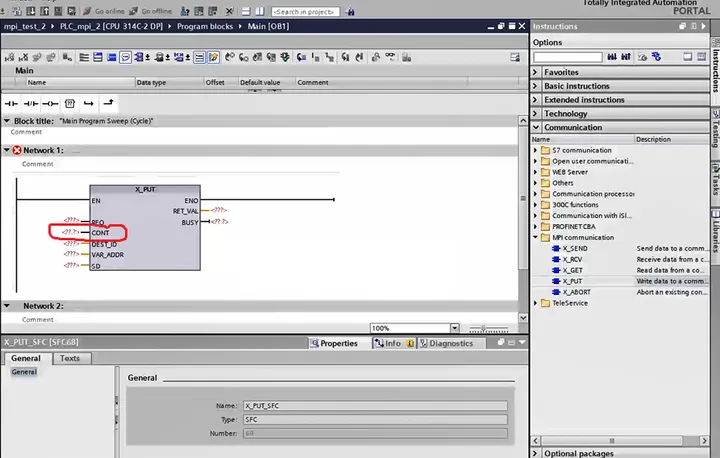This screenshot has width=720, height=458.
Task: Select the X_ABORT instruction
Action: (576, 292)
